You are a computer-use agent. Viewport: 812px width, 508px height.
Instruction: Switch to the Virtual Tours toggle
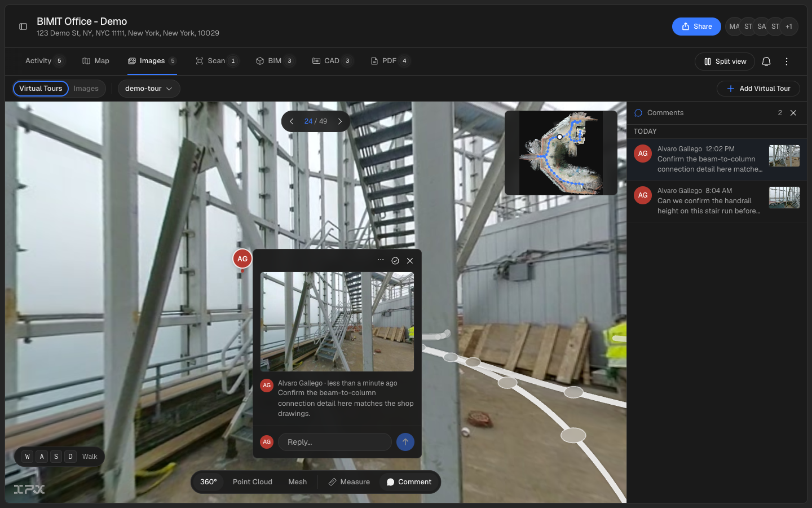[41, 89]
